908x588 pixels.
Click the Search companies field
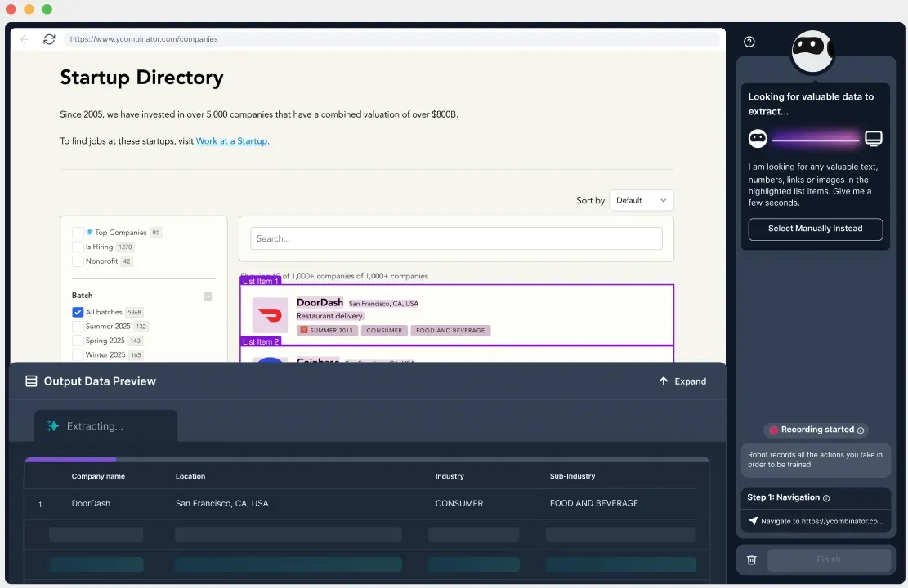[456, 238]
